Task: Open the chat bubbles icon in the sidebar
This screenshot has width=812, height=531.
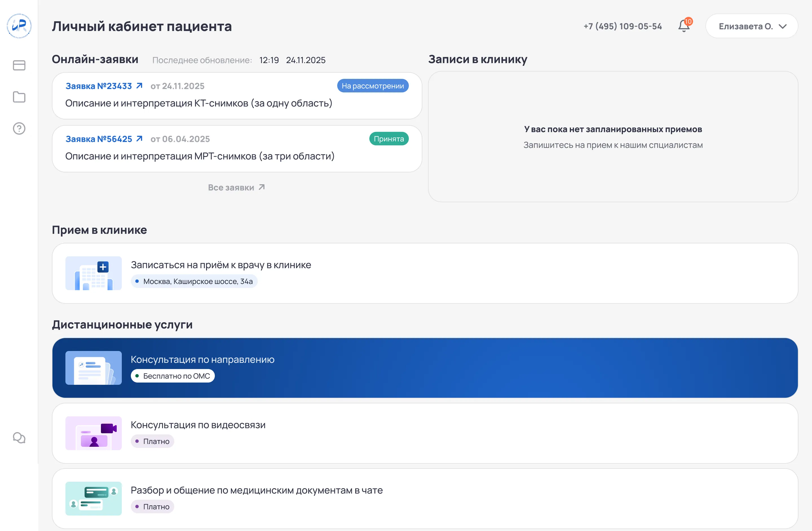Action: (x=19, y=437)
